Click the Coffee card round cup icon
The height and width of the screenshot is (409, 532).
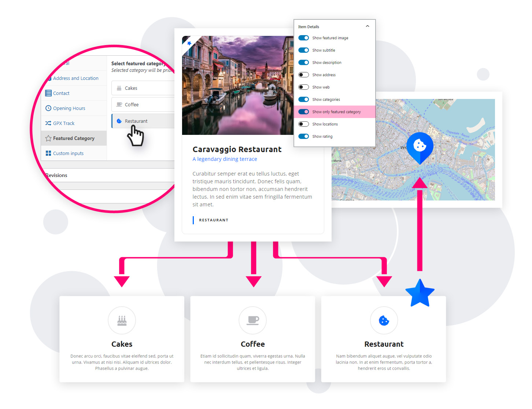(x=253, y=320)
